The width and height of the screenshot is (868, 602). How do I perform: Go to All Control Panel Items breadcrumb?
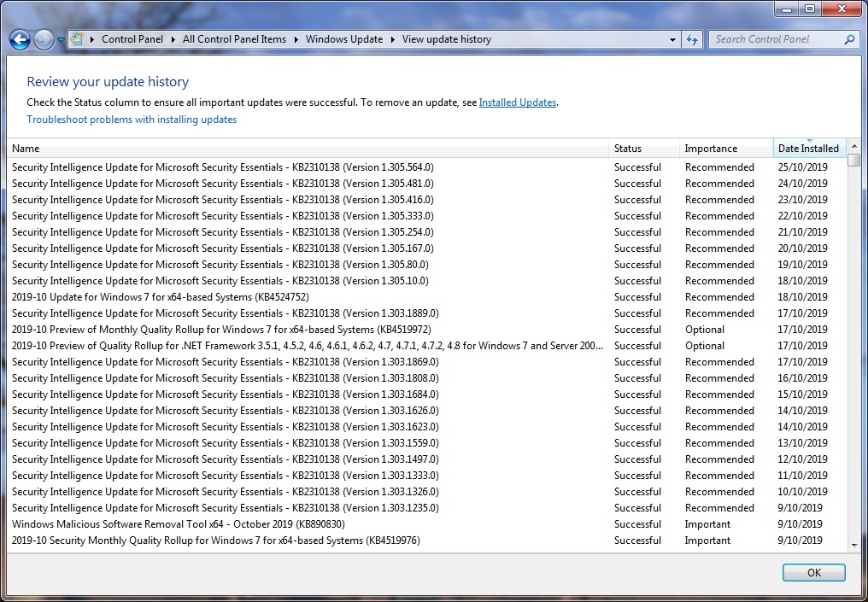[234, 39]
